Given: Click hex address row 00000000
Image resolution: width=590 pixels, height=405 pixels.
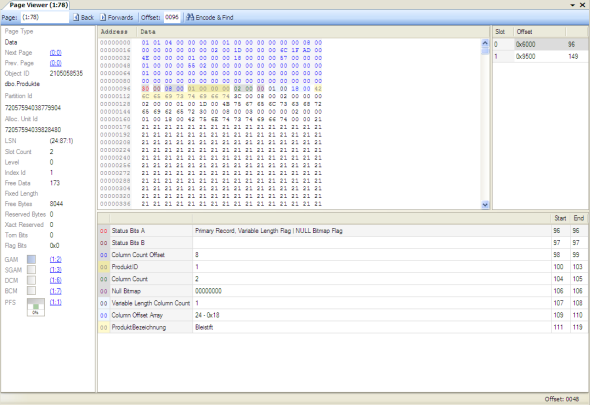Looking at the screenshot, I should click(115, 43).
